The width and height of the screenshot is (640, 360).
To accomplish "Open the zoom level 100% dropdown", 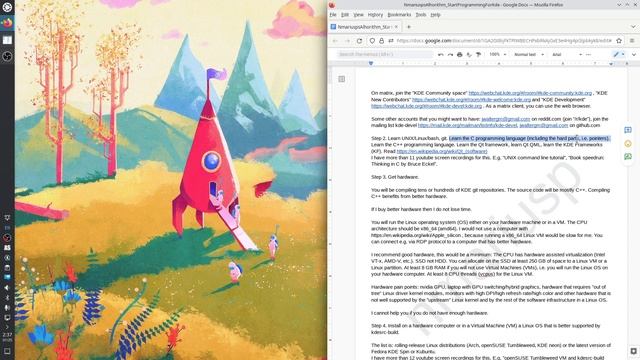I will (498, 54).
